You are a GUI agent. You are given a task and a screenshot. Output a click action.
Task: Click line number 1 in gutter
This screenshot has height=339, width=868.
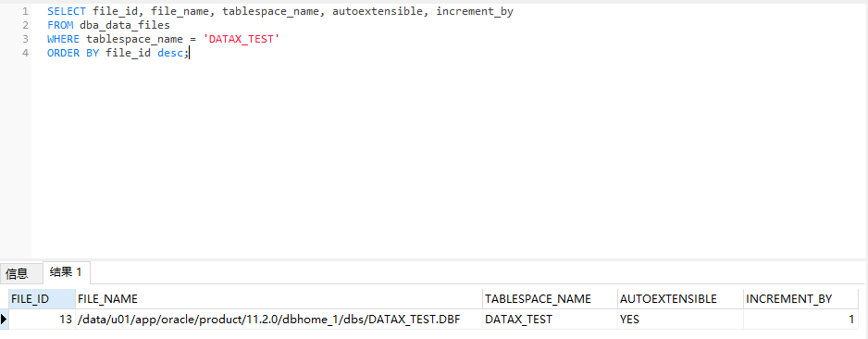click(x=26, y=11)
